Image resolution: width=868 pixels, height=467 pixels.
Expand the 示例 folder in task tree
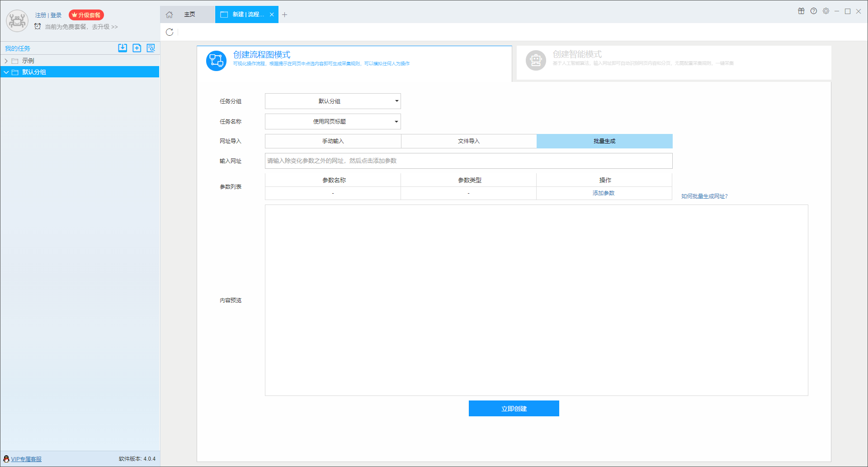pyautogui.click(x=6, y=61)
